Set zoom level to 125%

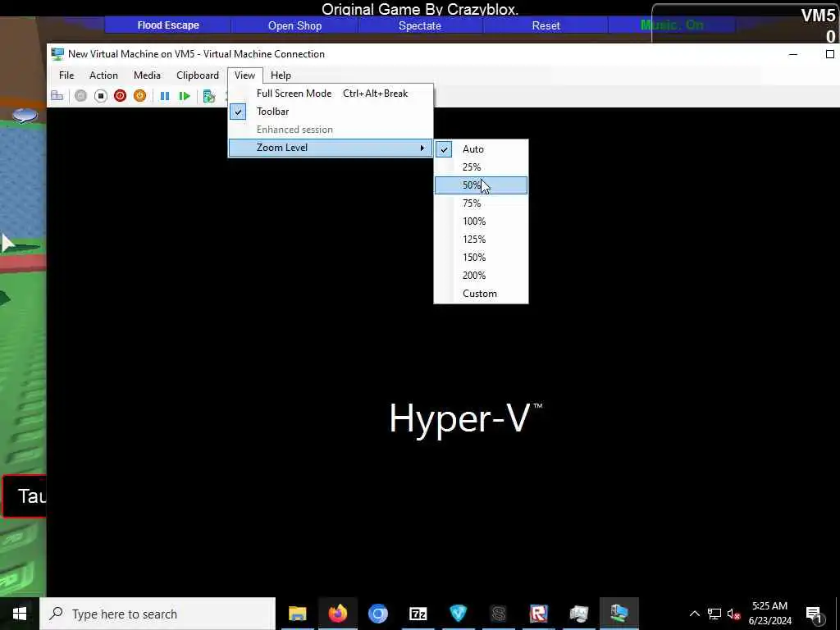coord(481,240)
